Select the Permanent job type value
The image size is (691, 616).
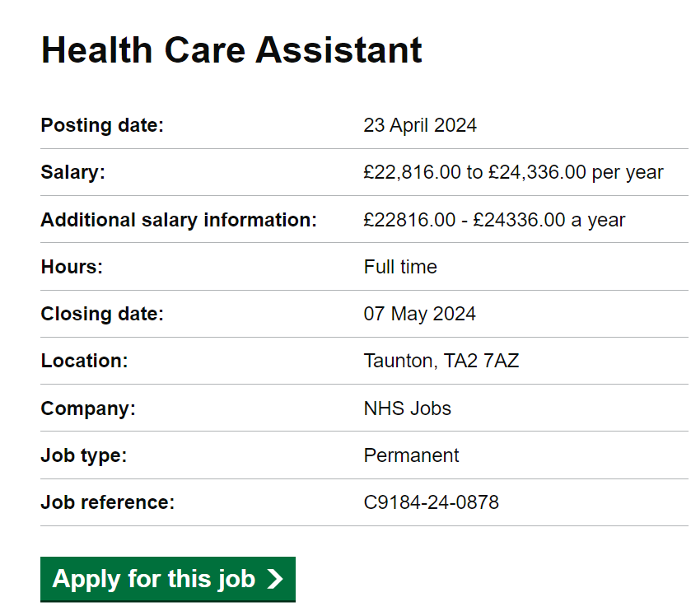click(x=412, y=455)
